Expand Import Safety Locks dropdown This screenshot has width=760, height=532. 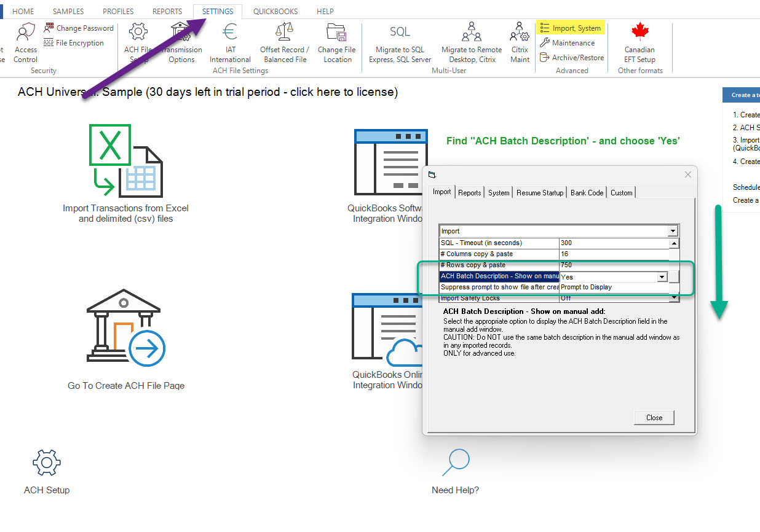click(674, 299)
